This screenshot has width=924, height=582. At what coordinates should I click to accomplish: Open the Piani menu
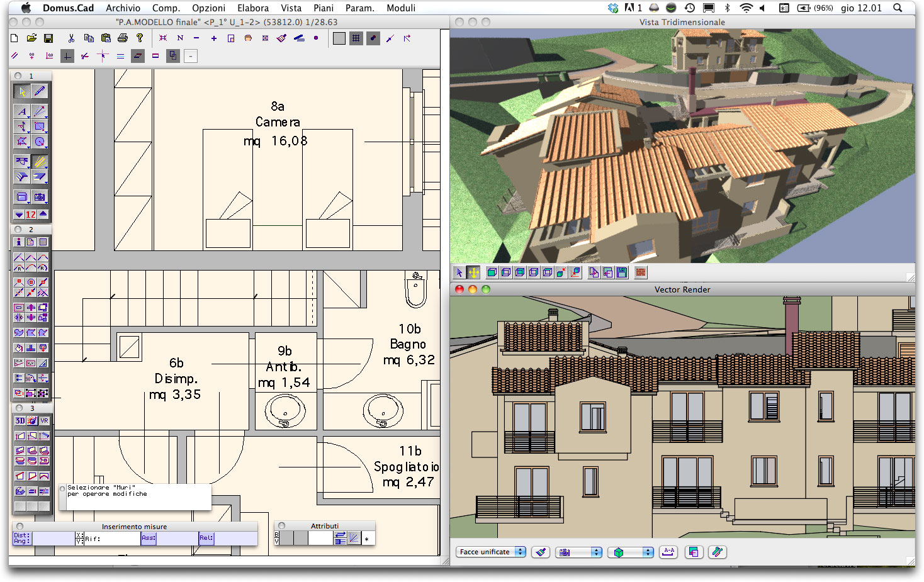(x=324, y=8)
